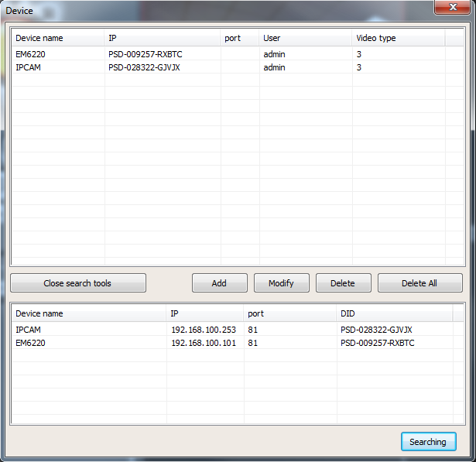
Task: Click port 81 of IPCAM search result
Action: (x=252, y=330)
